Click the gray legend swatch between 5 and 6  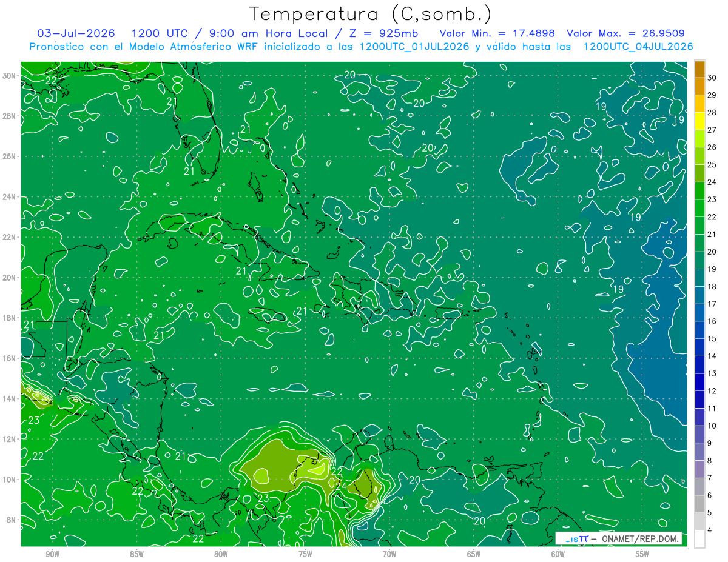(x=699, y=504)
